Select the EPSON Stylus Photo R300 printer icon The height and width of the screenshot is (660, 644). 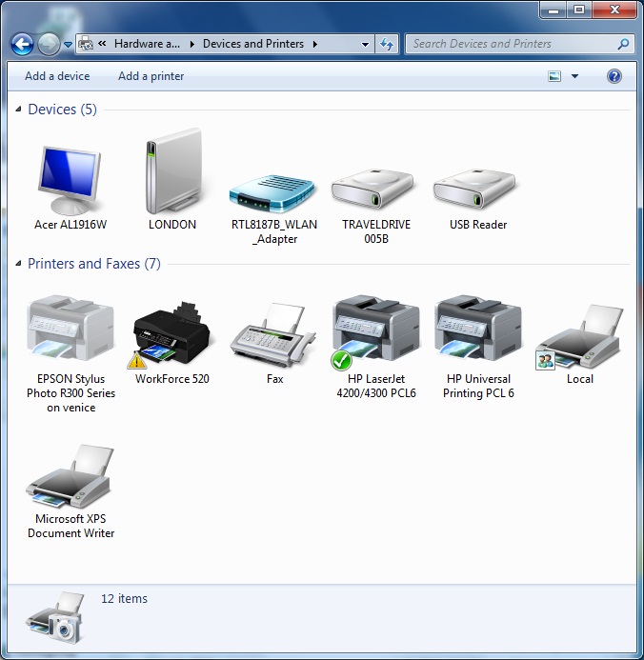pyautogui.click(x=70, y=329)
